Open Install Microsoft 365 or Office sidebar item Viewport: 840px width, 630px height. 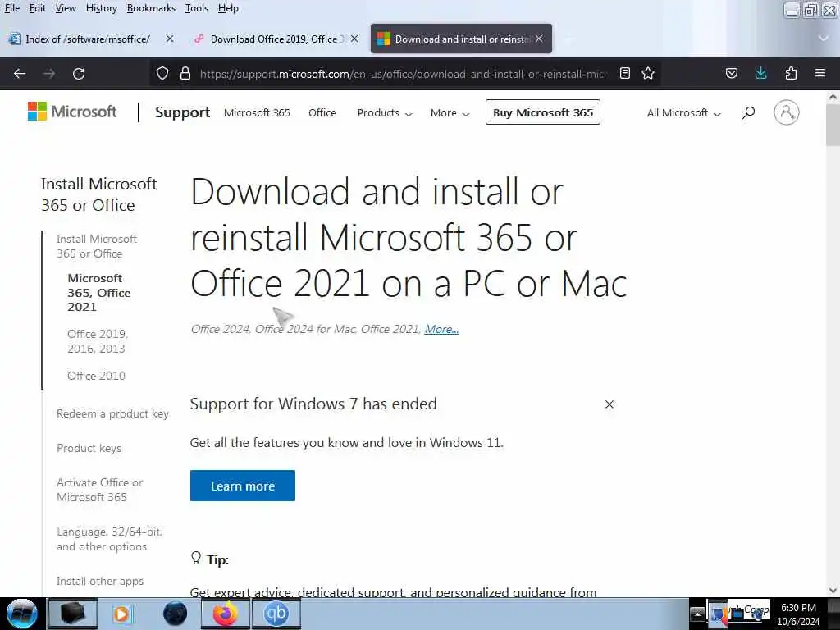coord(97,246)
